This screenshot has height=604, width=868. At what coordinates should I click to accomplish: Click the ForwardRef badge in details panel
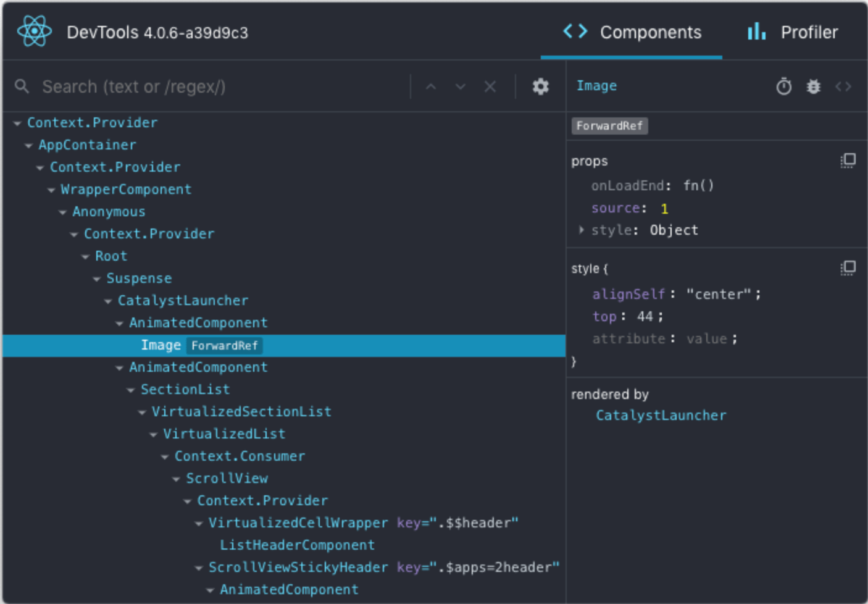(609, 126)
